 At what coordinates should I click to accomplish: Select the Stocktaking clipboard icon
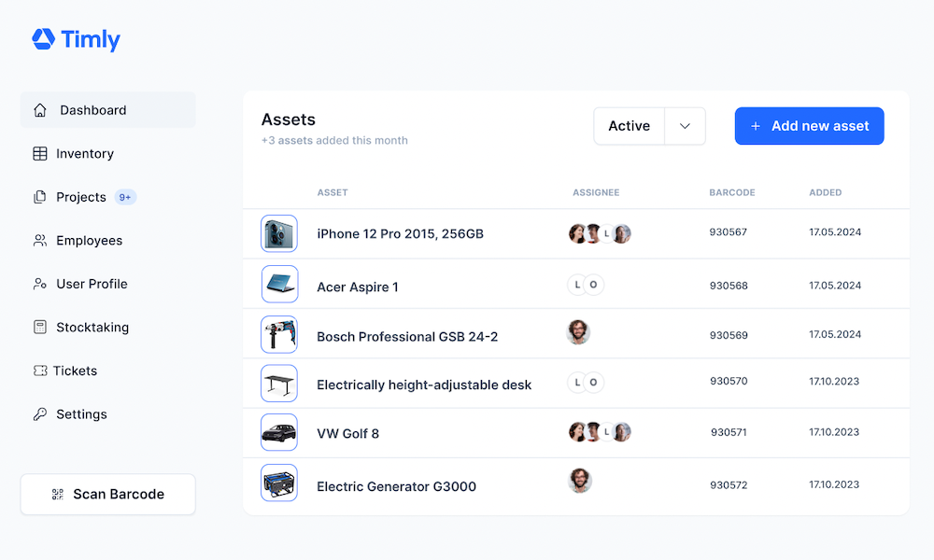point(39,327)
